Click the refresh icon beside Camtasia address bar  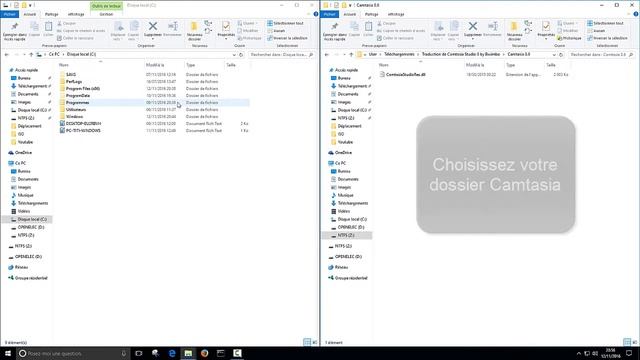click(561, 54)
